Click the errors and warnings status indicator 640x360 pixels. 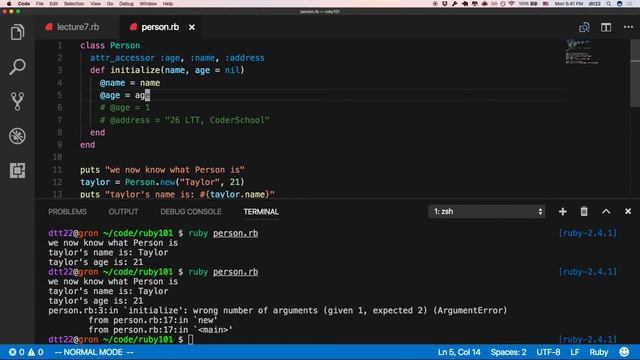[x=26, y=352]
